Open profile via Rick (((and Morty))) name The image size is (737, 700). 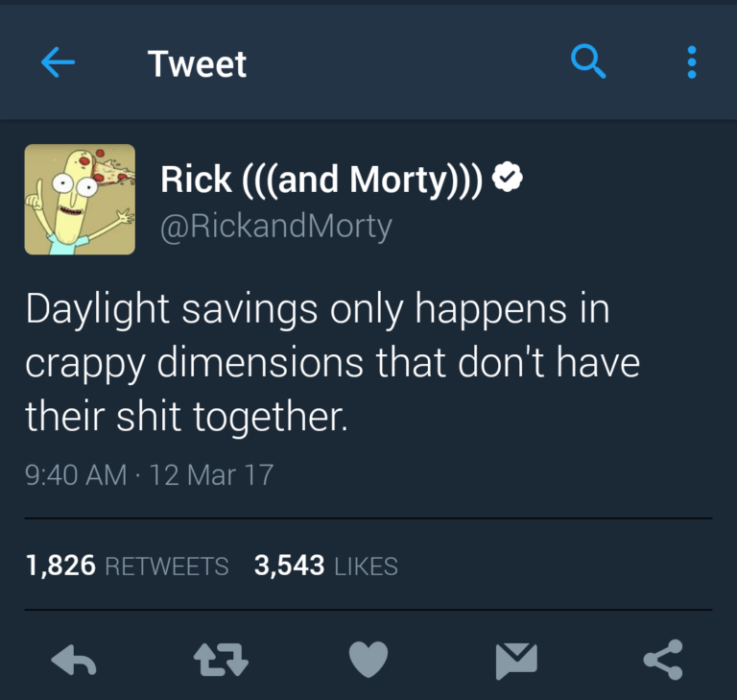click(321, 180)
